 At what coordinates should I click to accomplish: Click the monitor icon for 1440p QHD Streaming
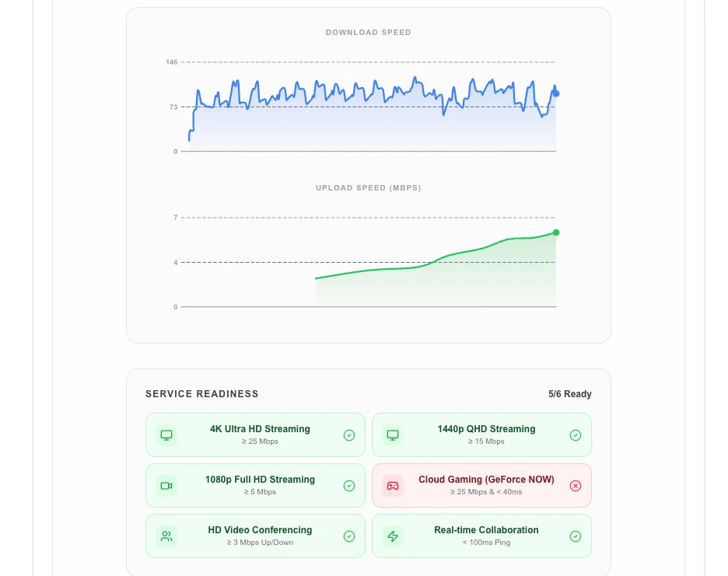coord(393,435)
